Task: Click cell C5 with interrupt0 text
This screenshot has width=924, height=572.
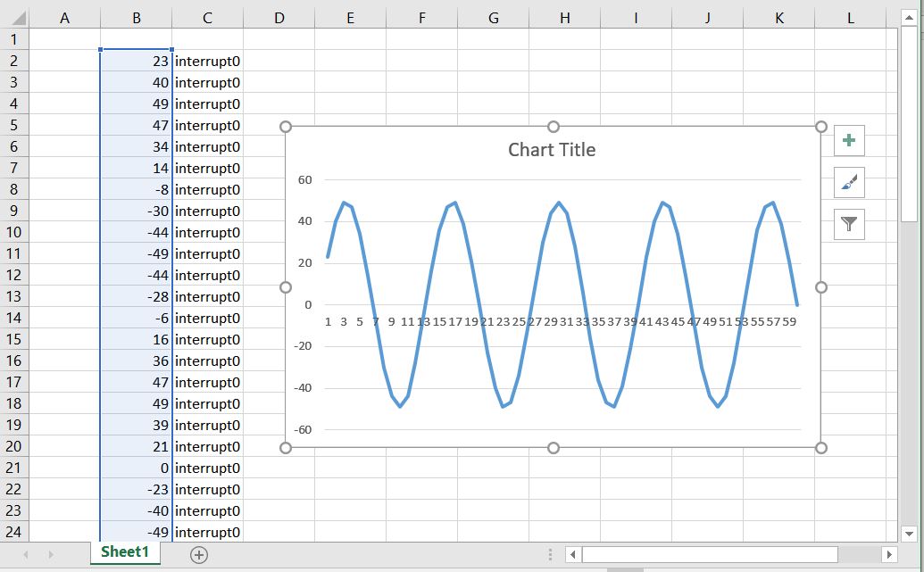Action: click(207, 125)
